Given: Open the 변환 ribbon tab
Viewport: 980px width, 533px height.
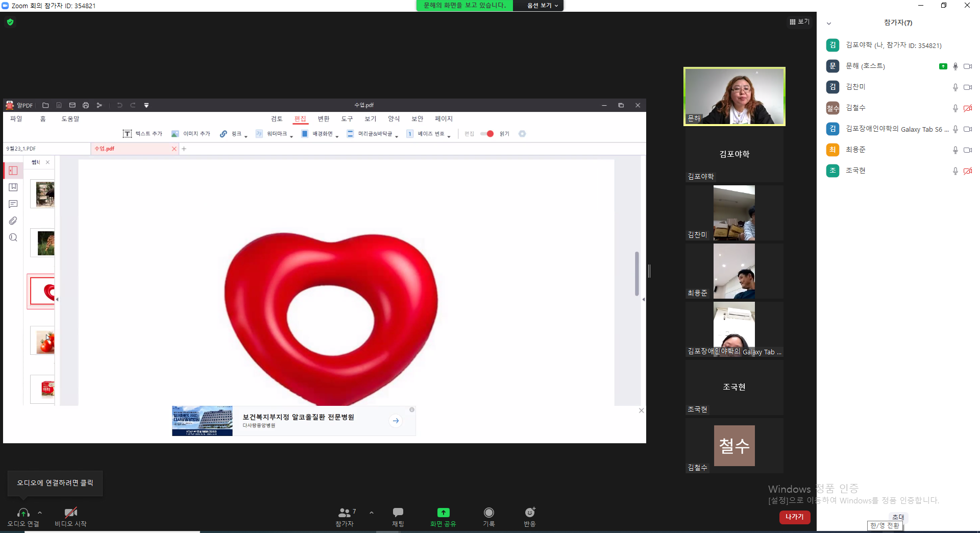Looking at the screenshot, I should click(x=324, y=118).
